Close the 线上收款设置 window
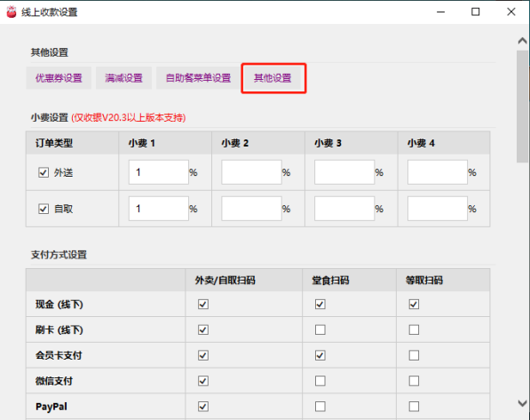 (x=511, y=12)
